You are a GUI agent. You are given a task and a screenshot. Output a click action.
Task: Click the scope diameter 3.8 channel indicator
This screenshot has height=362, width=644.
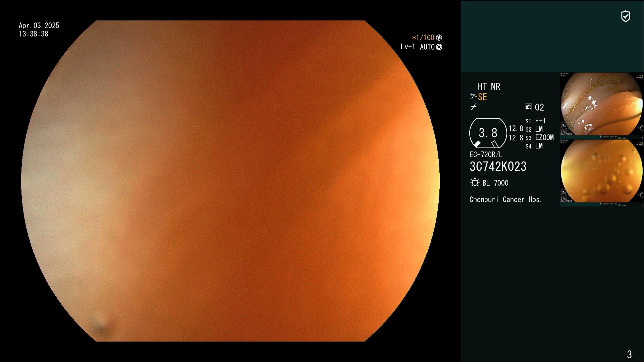tap(488, 133)
